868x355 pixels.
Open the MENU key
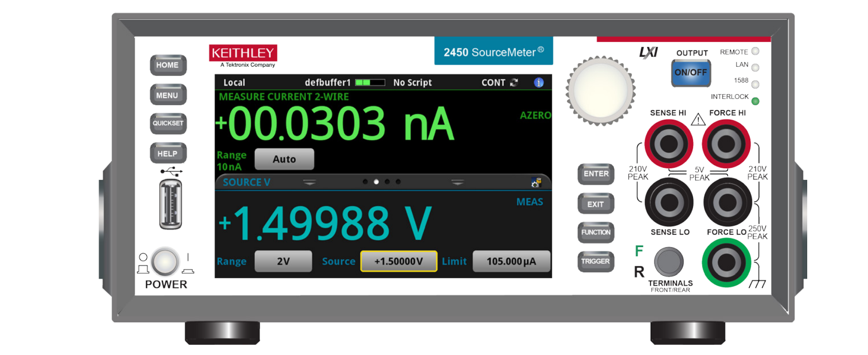(x=168, y=95)
